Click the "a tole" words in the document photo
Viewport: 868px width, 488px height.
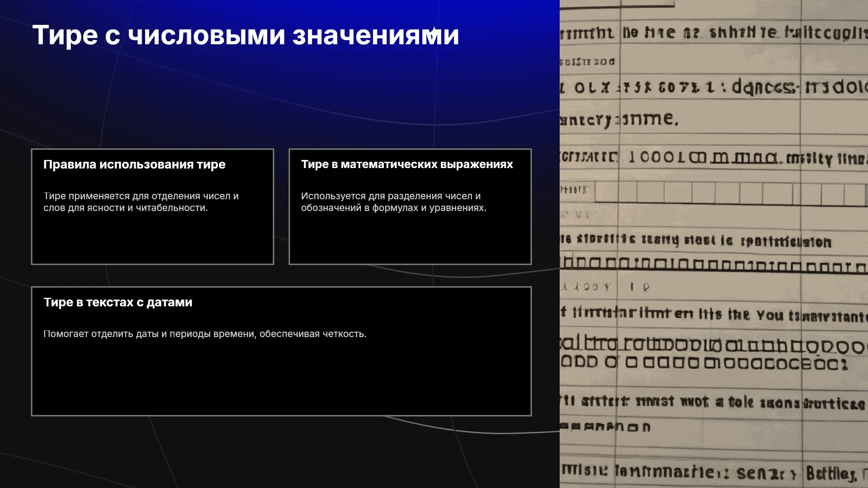click(735, 402)
